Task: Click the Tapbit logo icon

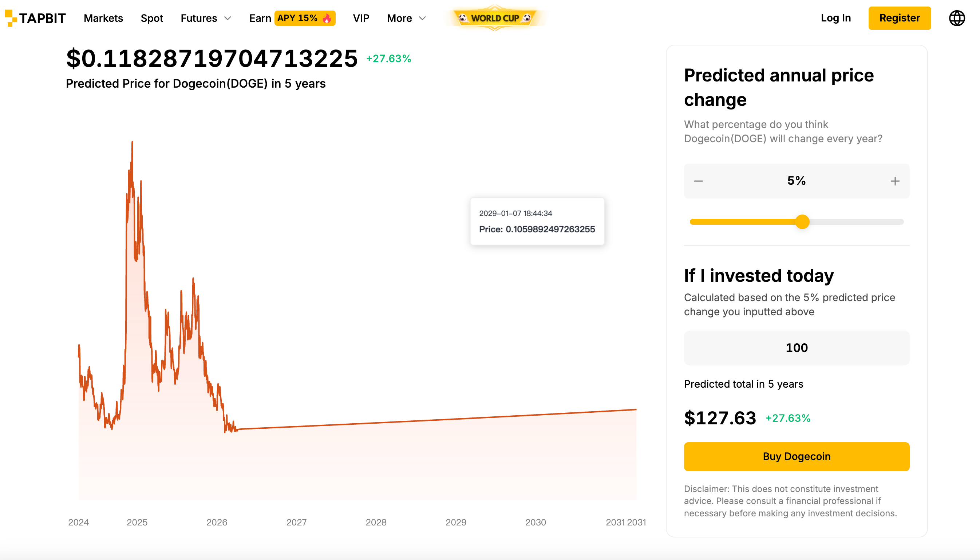Action: (11, 18)
